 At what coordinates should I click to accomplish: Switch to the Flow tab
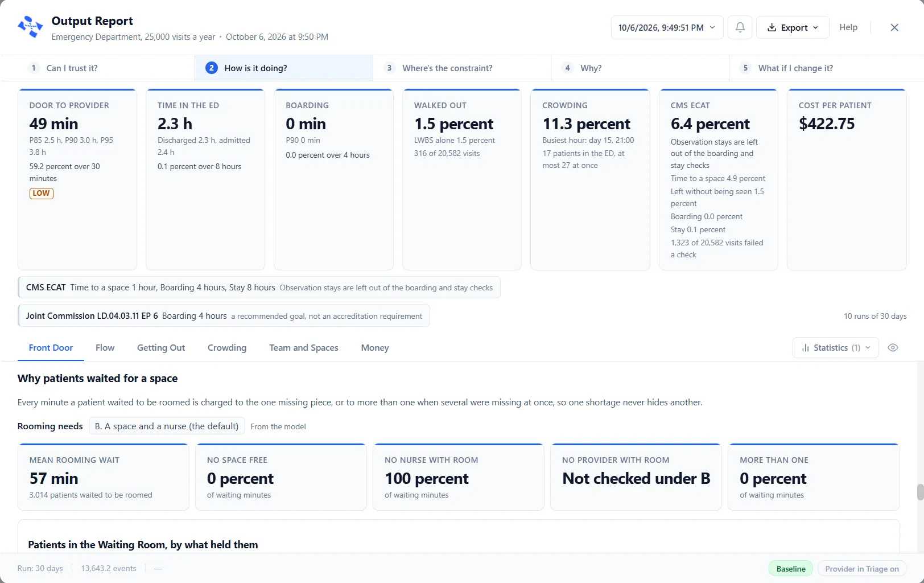coord(105,348)
